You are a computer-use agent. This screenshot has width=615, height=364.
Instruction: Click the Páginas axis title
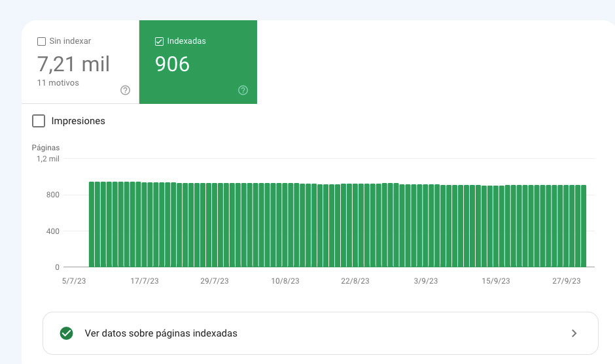[x=46, y=148]
